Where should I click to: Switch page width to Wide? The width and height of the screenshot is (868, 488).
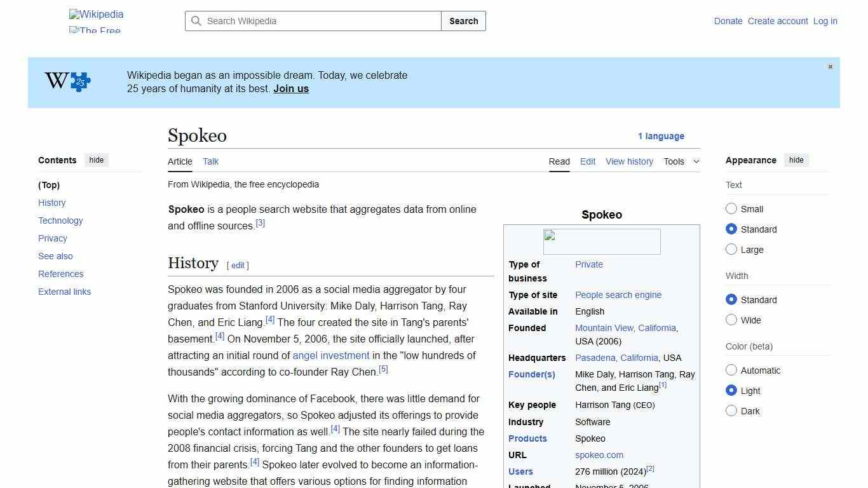[x=731, y=320]
